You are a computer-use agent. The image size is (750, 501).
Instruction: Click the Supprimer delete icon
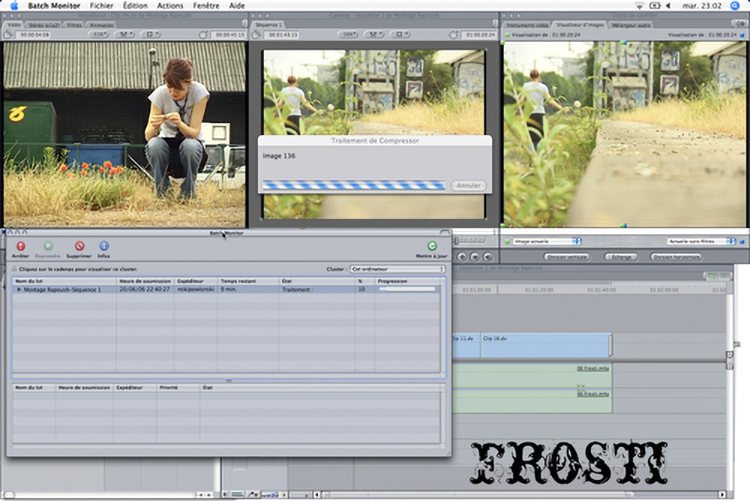[79, 246]
